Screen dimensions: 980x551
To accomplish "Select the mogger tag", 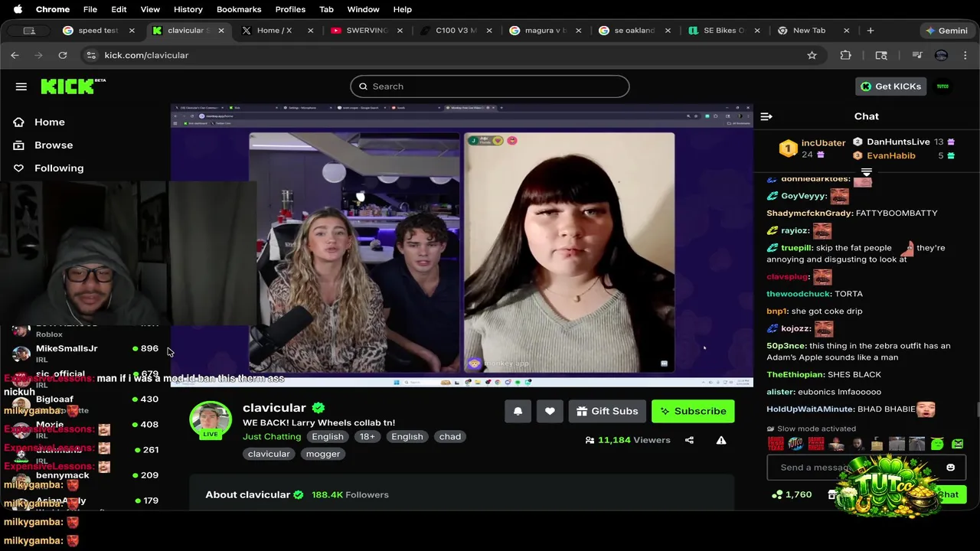I will pos(323,455).
